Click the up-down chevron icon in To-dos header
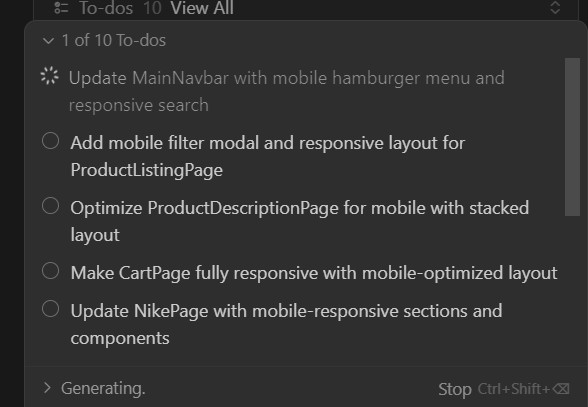The image size is (588, 407). click(555, 8)
